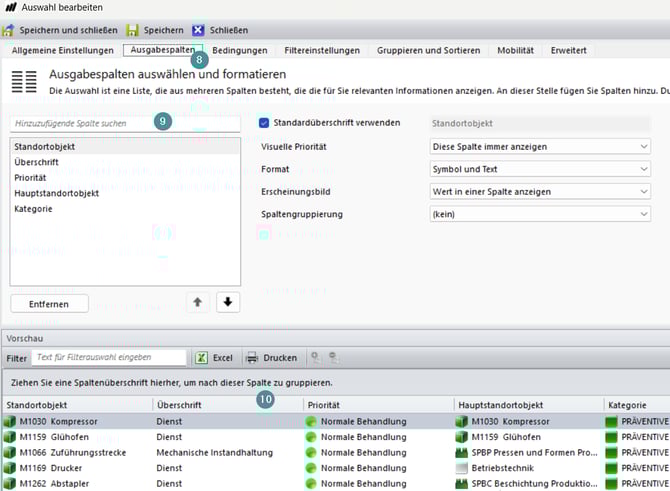Click the Speichern disk icon
This screenshot has height=491, width=670.
tap(132, 30)
